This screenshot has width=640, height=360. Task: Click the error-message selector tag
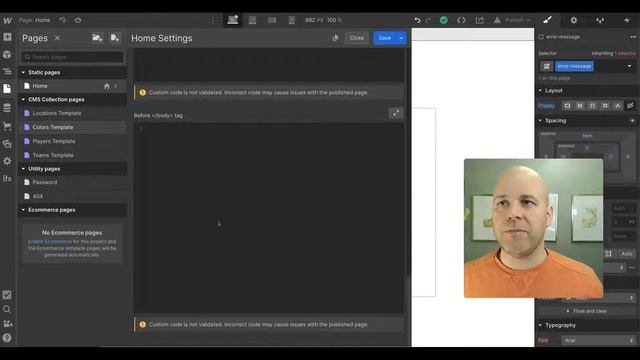(574, 66)
